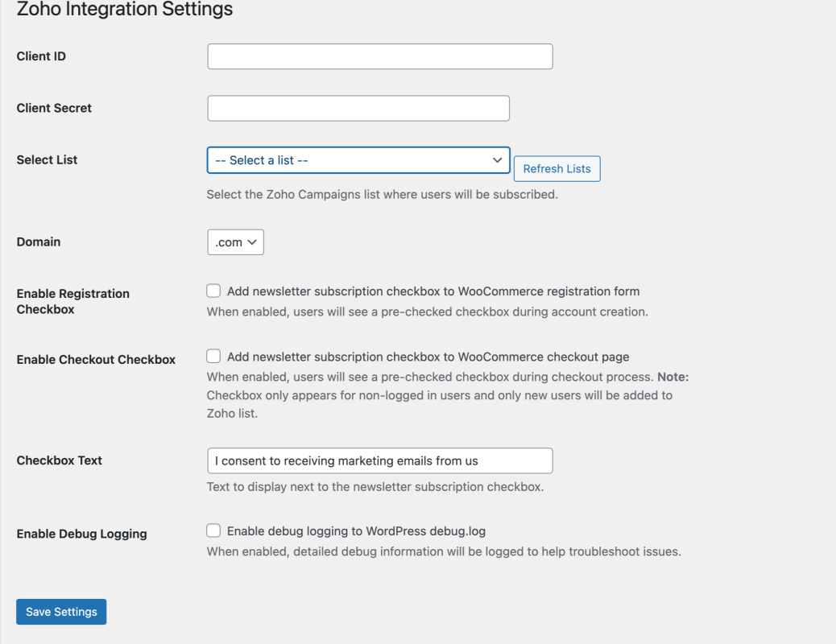Click the dropdown arrow on Select List
Screen dimensions: 836x644
point(497,159)
